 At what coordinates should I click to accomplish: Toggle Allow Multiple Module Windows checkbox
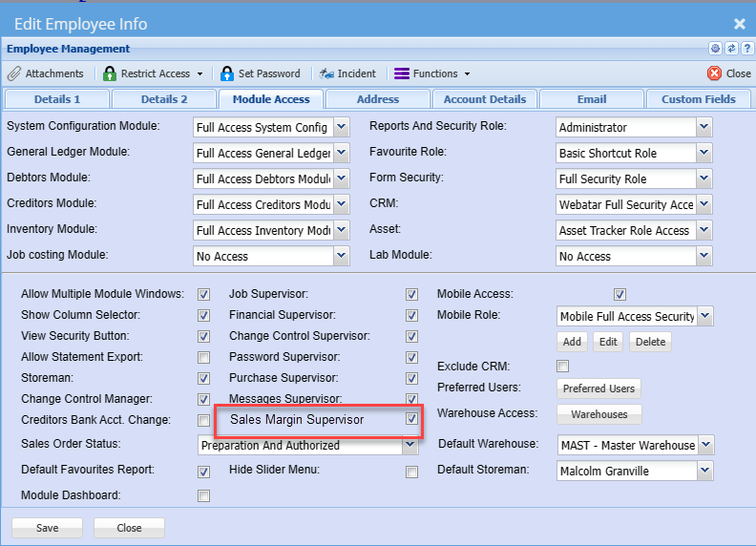tap(204, 294)
